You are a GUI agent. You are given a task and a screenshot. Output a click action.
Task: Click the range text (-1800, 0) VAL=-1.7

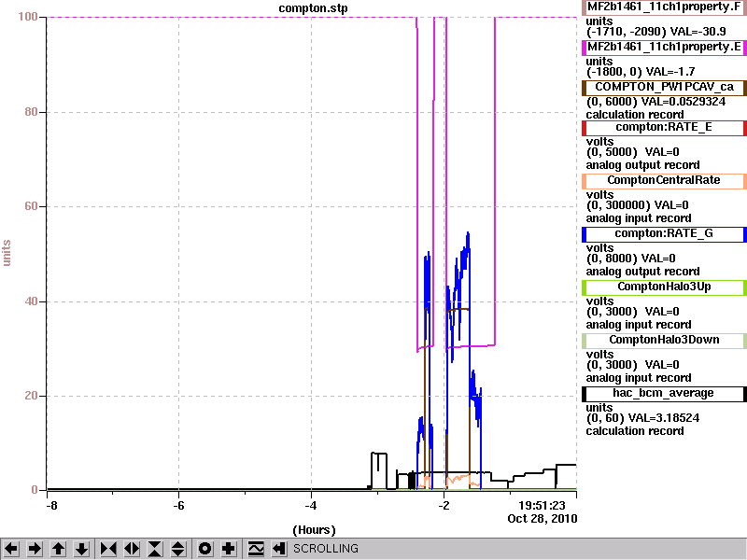click(641, 72)
